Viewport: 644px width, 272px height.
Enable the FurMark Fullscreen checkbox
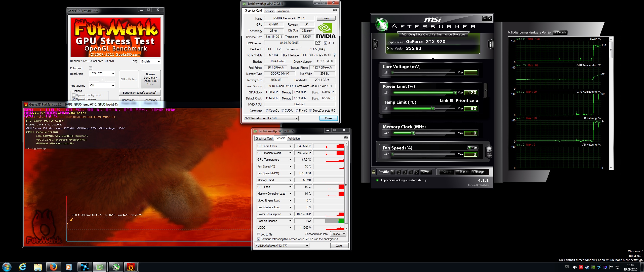(91, 68)
